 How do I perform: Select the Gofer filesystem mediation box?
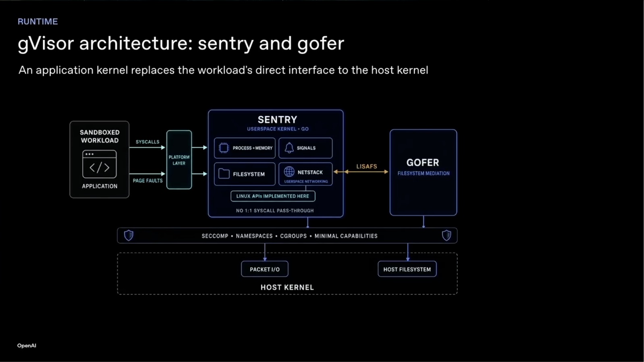click(x=423, y=173)
